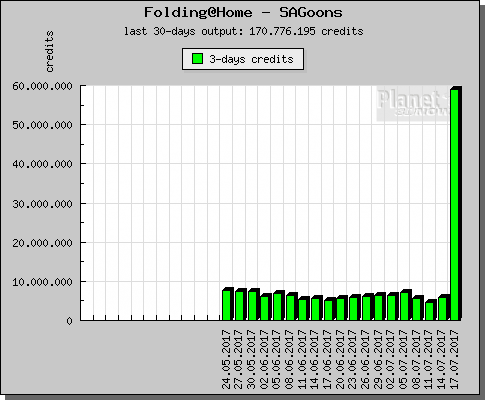Click the bar for 05.07.2017
The height and width of the screenshot is (400, 485).
[x=405, y=305]
